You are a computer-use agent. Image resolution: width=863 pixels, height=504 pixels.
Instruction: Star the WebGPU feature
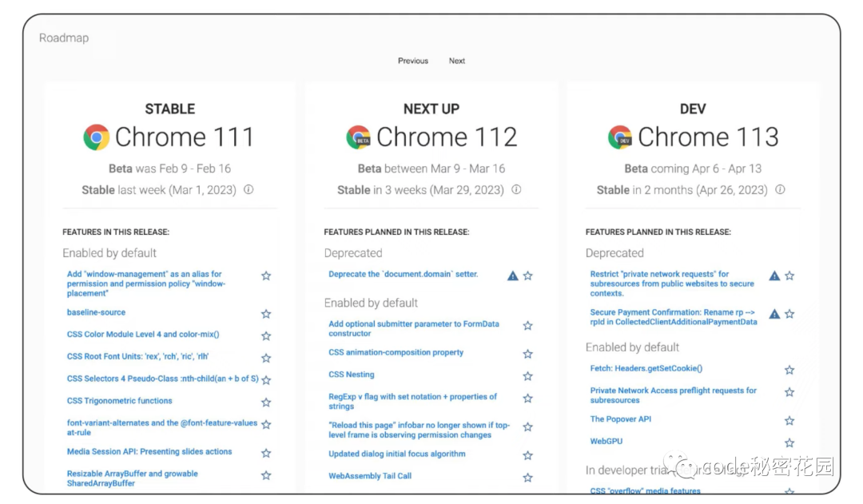pos(789,442)
